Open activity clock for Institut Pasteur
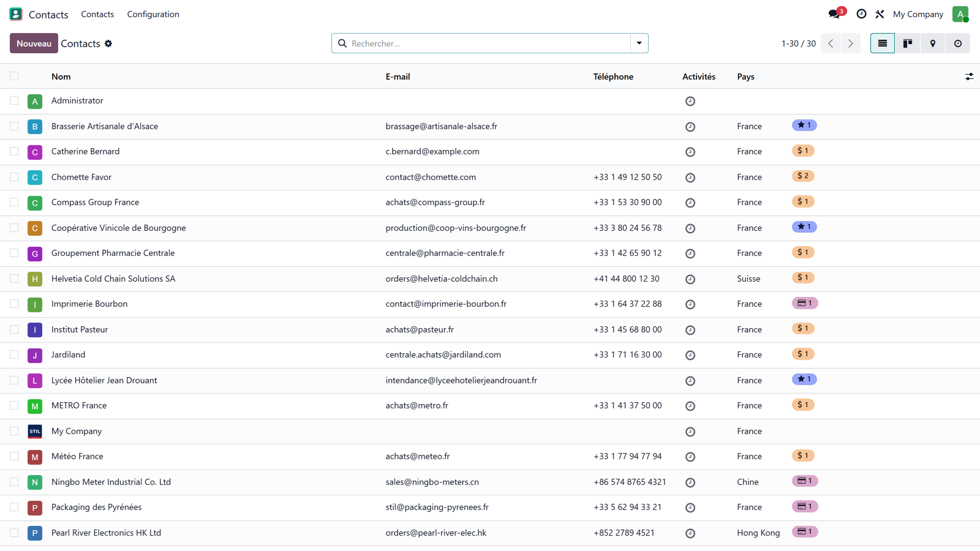The image size is (980, 551). pyautogui.click(x=690, y=330)
